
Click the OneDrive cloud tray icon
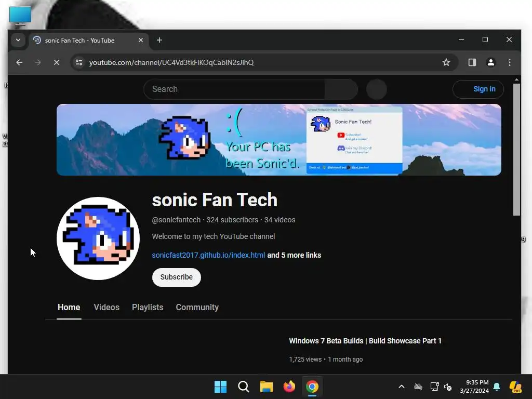click(418, 387)
